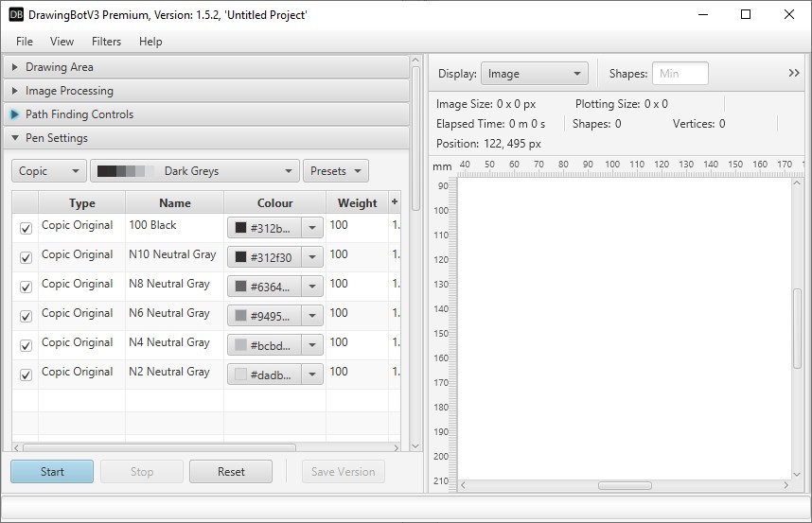This screenshot has width=812, height=523.
Task: Click the DrawingBot DB app icon
Action: point(16,14)
